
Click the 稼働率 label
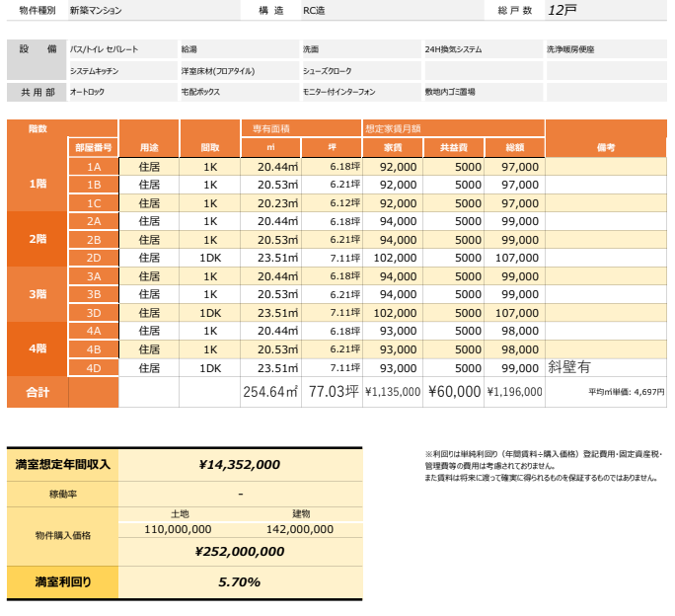(63, 495)
